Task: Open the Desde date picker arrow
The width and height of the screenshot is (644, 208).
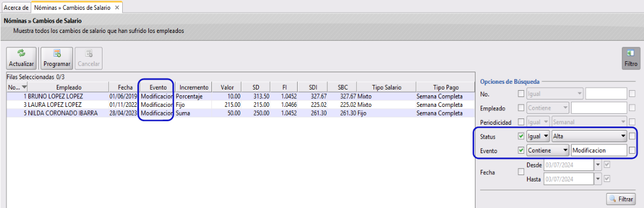Action: (598, 165)
